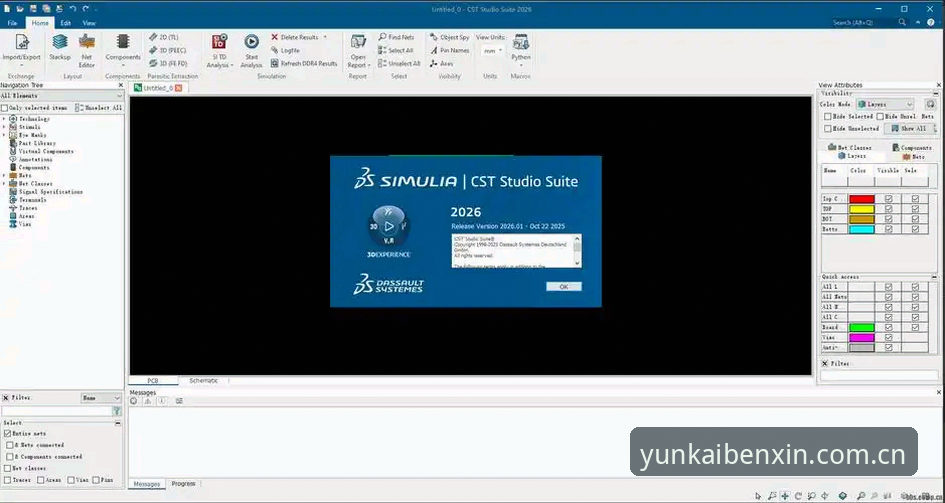Click Refresh DDR4 Results

[x=304, y=63]
